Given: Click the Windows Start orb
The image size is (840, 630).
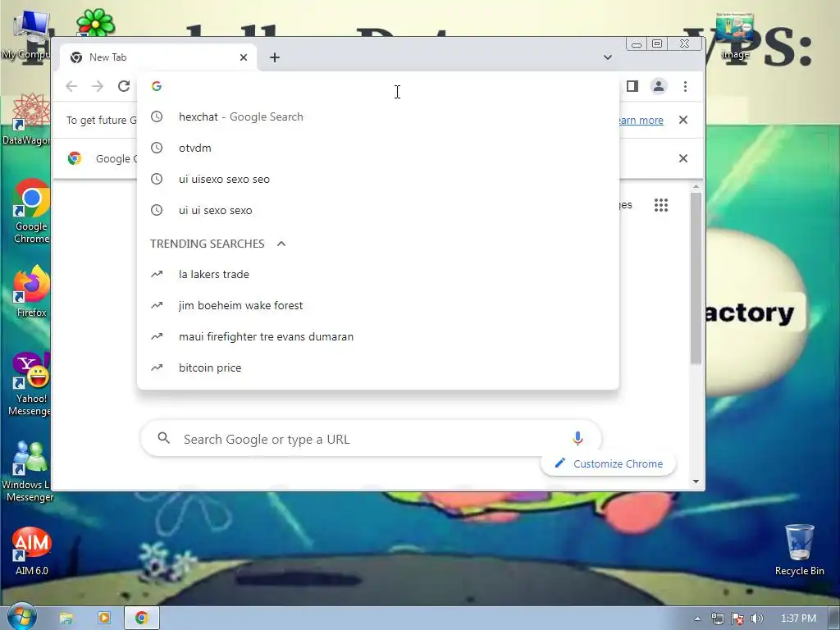Looking at the screenshot, I should [x=21, y=617].
